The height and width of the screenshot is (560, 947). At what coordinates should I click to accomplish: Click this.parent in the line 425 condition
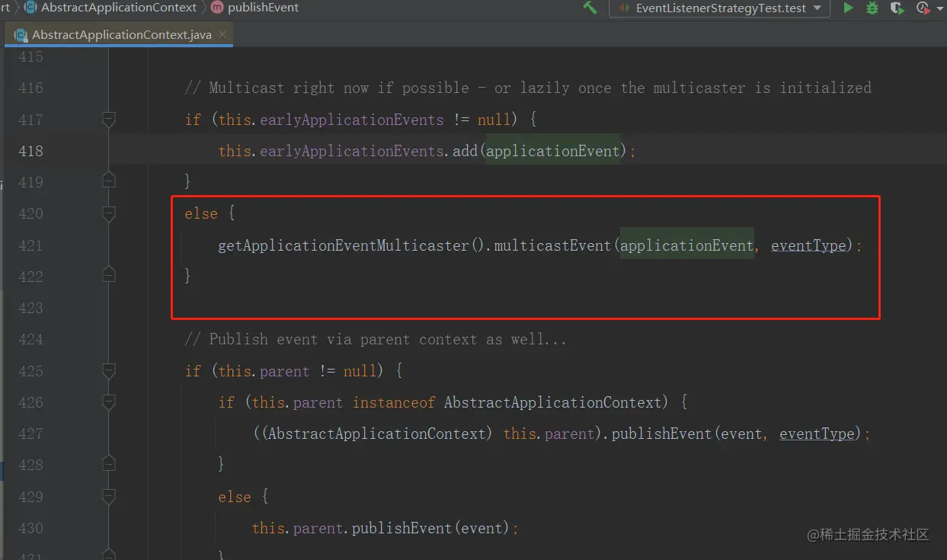[264, 371]
